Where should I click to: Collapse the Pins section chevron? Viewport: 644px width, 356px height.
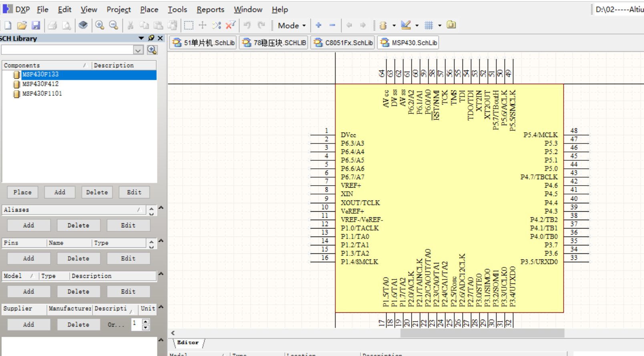click(161, 241)
